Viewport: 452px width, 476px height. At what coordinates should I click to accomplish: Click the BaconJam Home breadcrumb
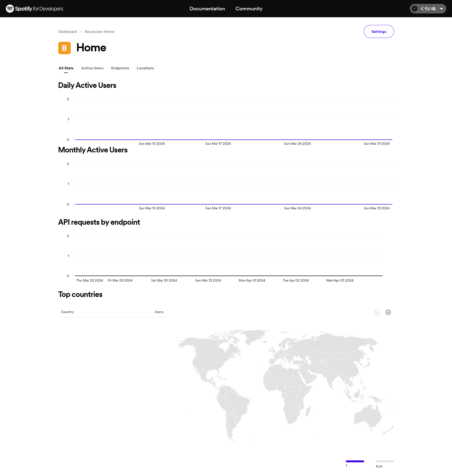point(99,32)
